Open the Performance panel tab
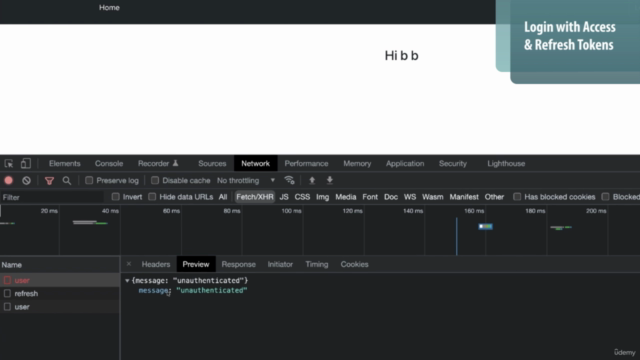This screenshot has width=640, height=360. point(307,164)
